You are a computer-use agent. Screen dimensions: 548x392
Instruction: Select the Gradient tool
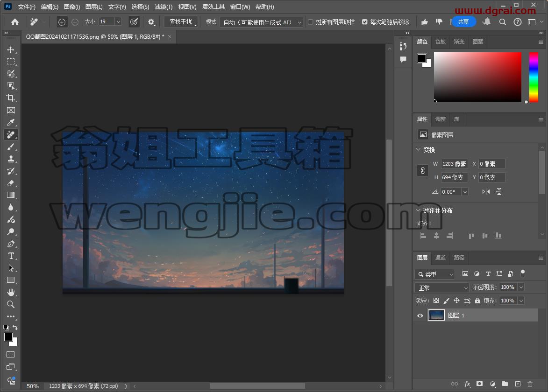[10, 195]
